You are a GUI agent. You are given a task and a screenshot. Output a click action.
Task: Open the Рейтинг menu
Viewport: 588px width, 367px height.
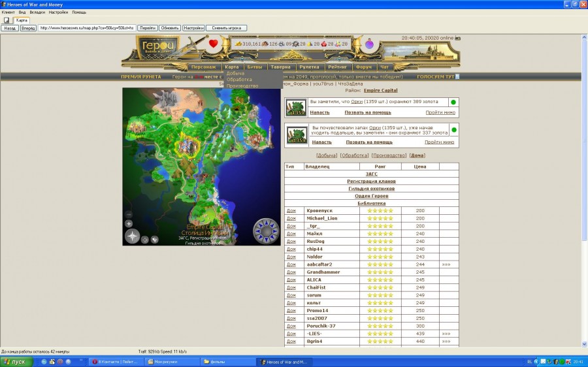[x=338, y=67]
